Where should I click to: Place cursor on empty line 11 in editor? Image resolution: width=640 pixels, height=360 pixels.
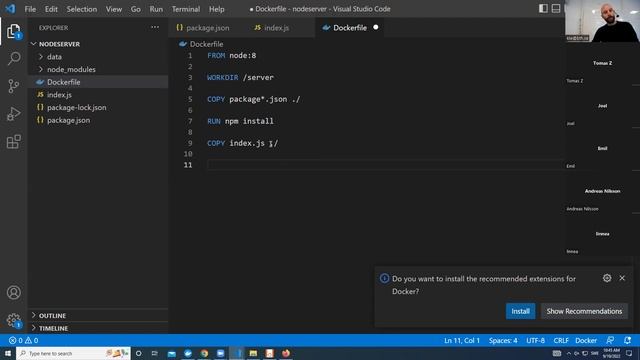(384, 165)
